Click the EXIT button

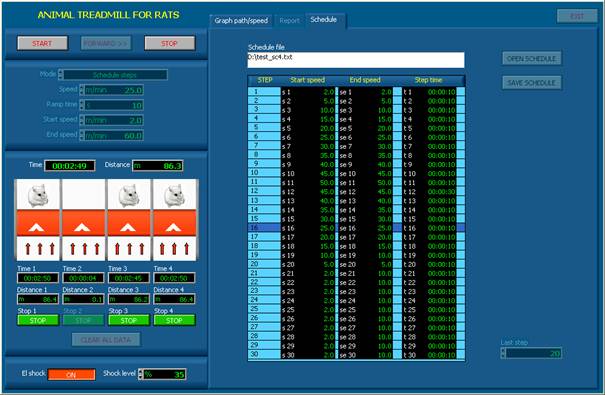[x=577, y=16]
